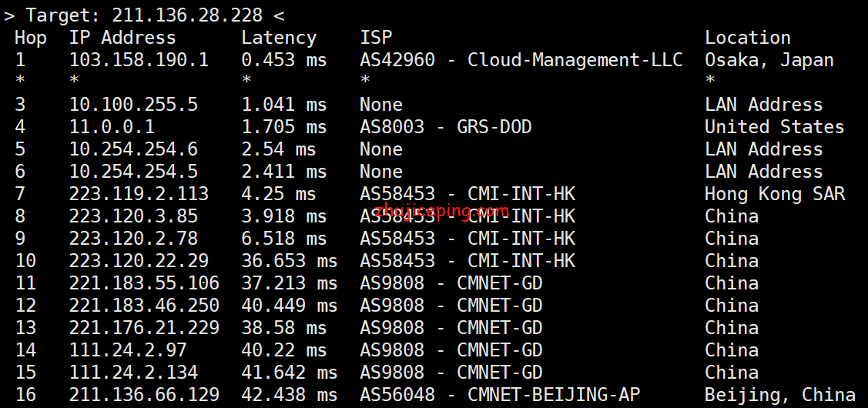This screenshot has width=868, height=408.
Task: Click the ISP column header
Action: (376, 38)
